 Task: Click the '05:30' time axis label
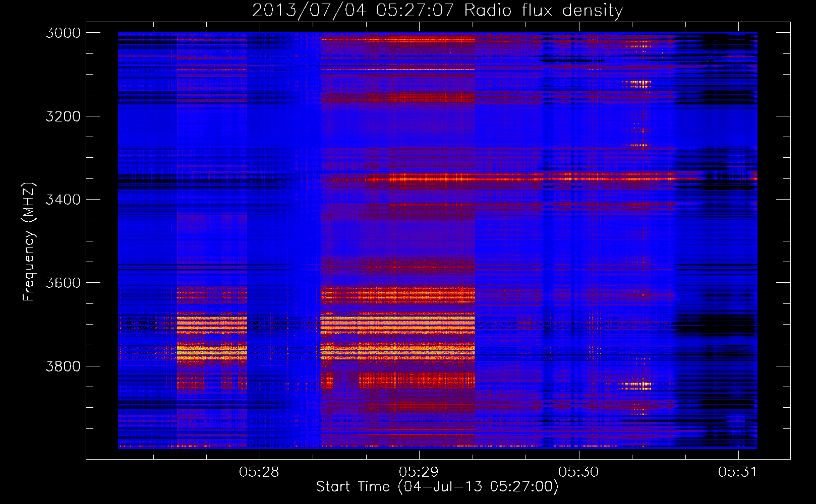tap(578, 472)
